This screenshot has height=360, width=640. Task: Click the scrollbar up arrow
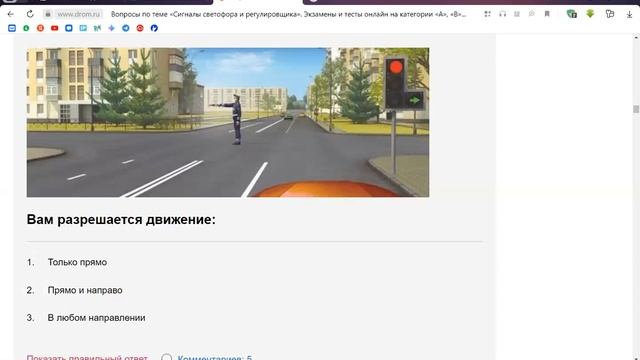(x=636, y=38)
